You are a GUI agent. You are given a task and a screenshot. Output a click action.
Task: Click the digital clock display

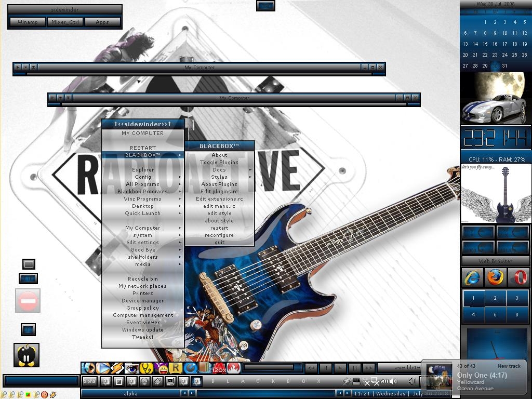tap(495, 137)
